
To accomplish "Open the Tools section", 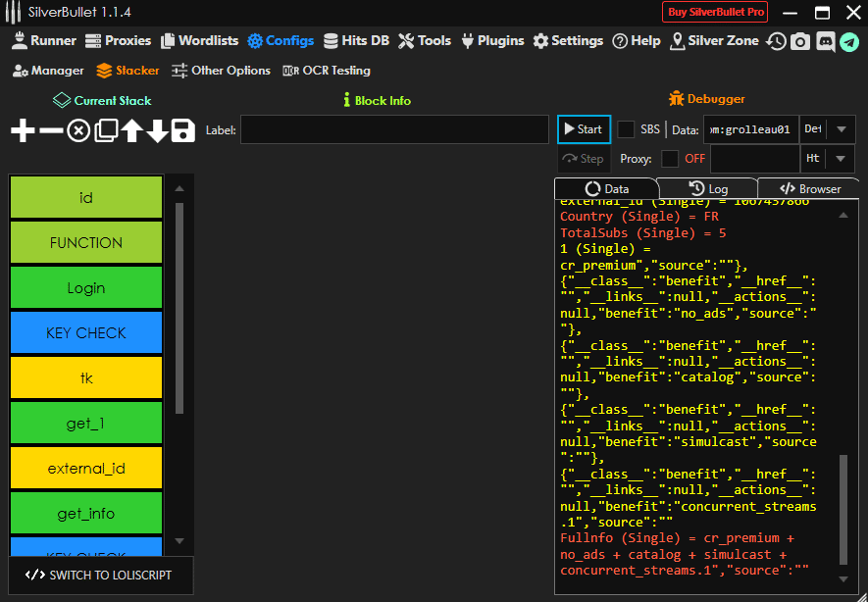I will click(x=425, y=41).
